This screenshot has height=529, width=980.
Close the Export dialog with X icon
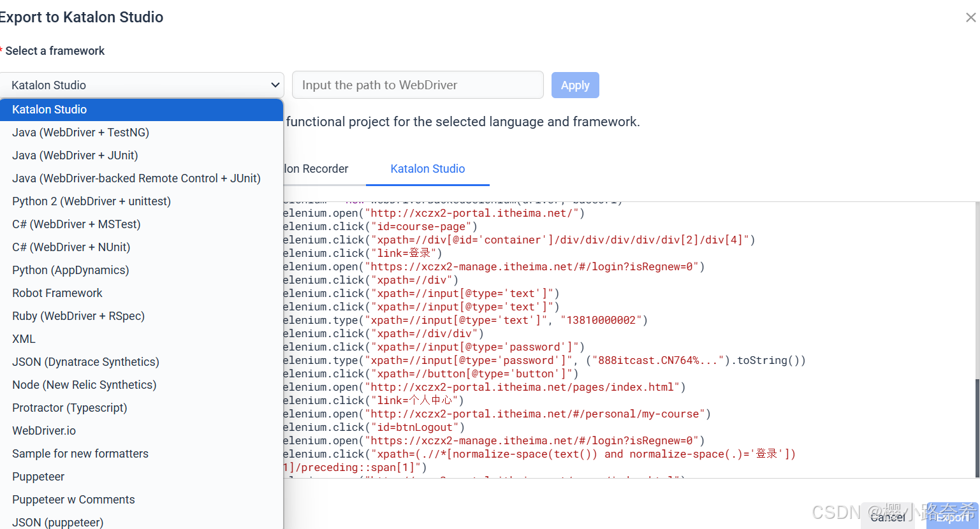click(970, 18)
